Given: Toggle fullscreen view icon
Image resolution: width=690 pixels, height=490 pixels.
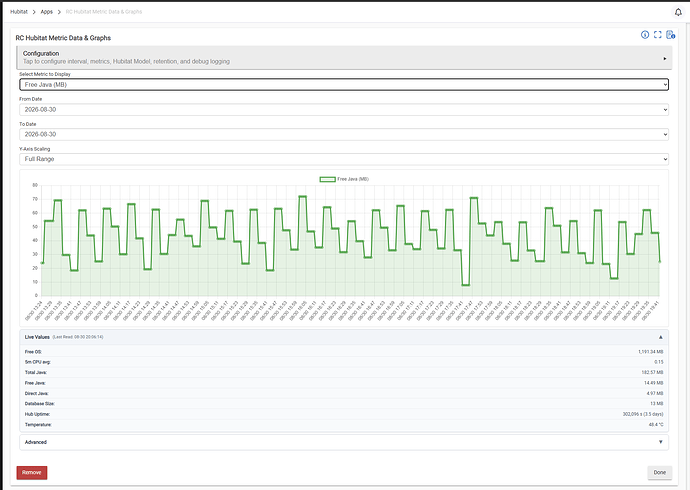Looking at the screenshot, I should click(657, 35).
